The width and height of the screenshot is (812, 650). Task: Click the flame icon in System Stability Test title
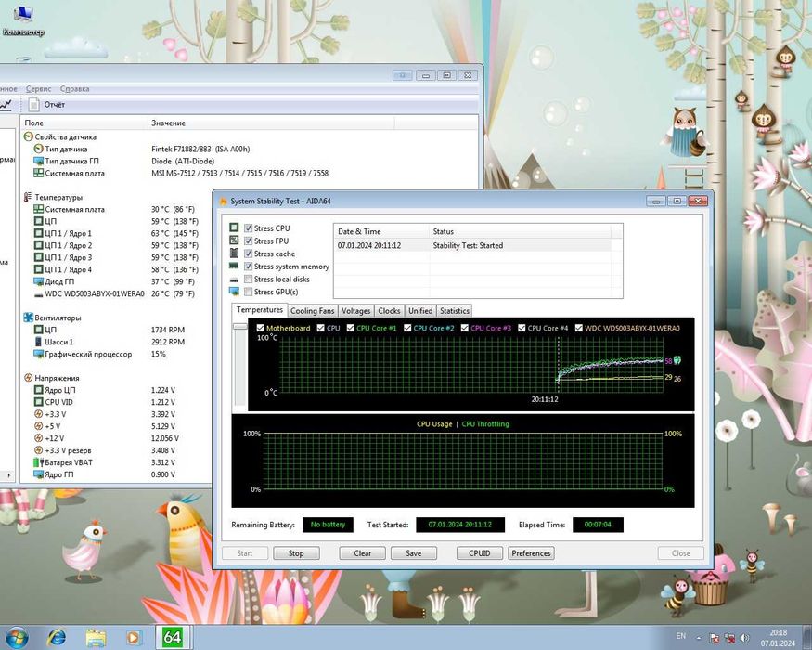point(224,201)
